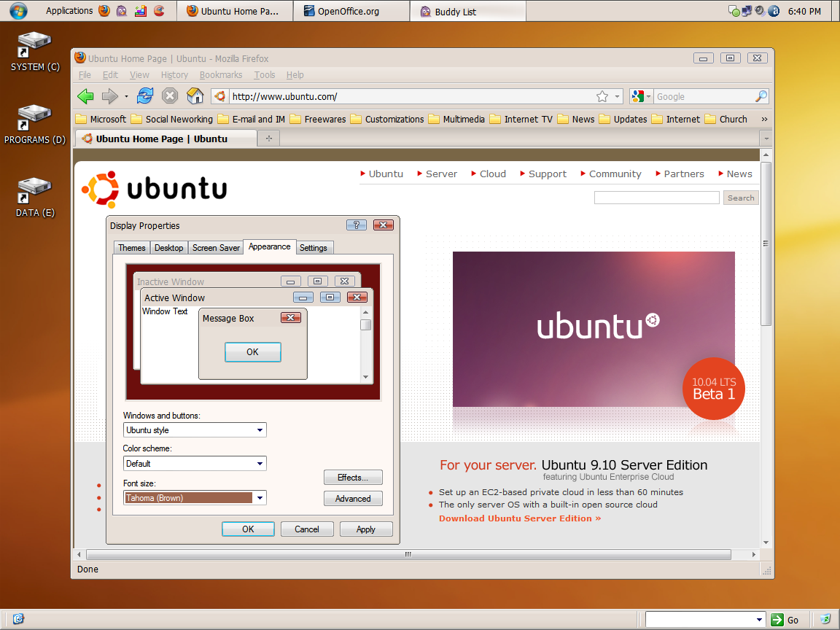Stop loading the current page

coord(169,96)
